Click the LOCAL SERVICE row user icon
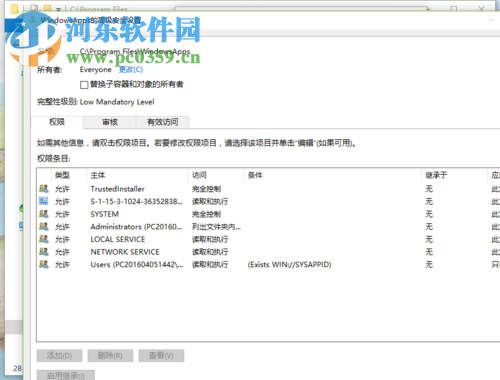The width and height of the screenshot is (500, 380). coord(44,239)
